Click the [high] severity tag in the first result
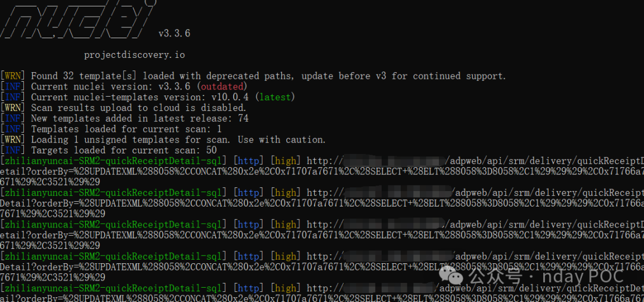Image resolution: width=644 pixels, height=302 pixels. pyautogui.click(x=285, y=161)
